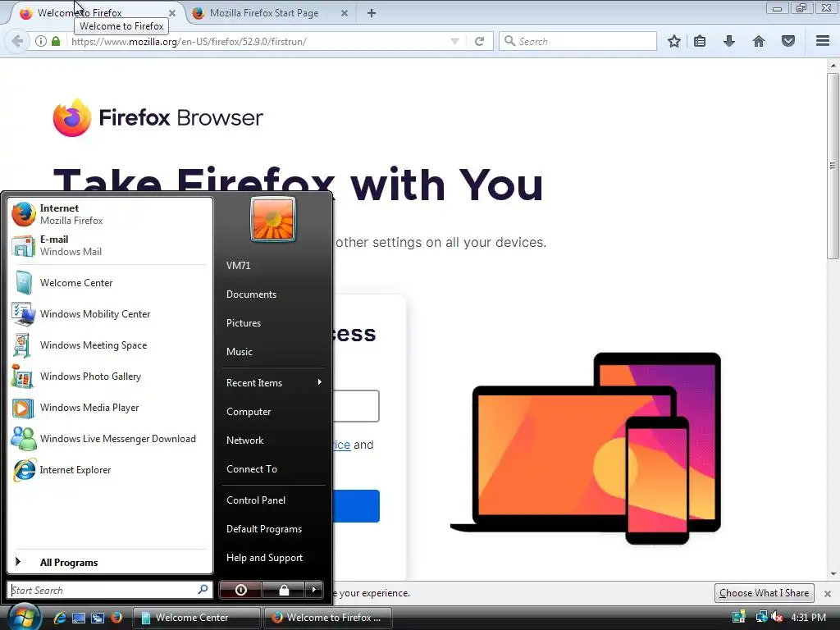Open the VM71 user folder

(238, 266)
